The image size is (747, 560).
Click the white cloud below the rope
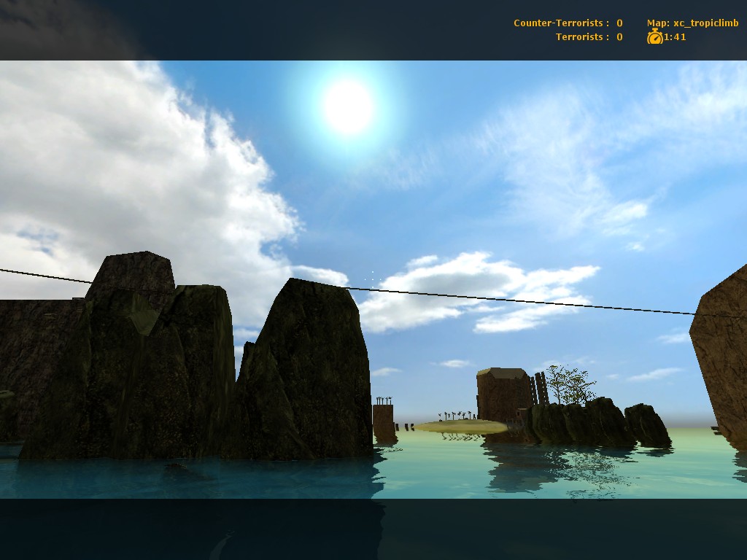[474, 292]
